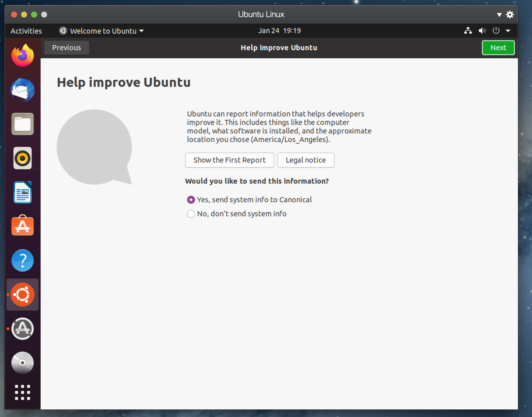This screenshot has width=532, height=417.
Task: Open Ubuntu Software store icon
Action: click(23, 226)
